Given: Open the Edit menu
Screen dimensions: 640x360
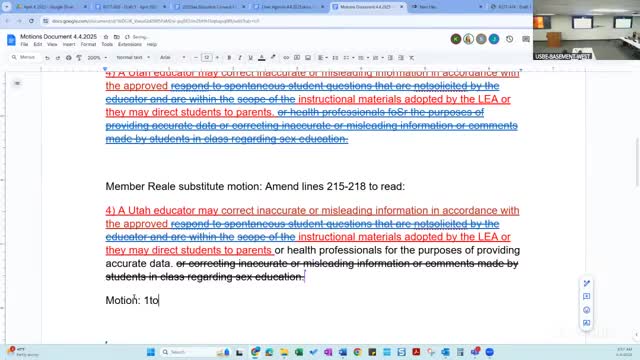Looking at the screenshot, I should pyautogui.click(x=38, y=44).
